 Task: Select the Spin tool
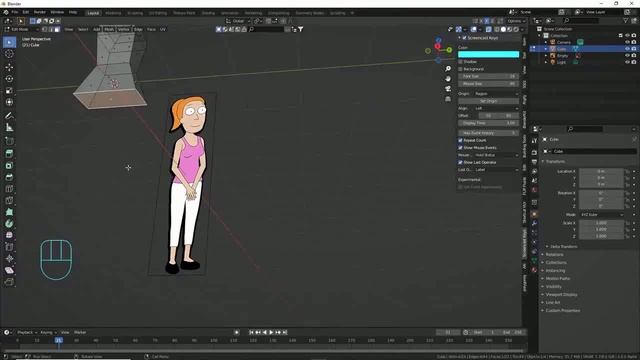click(9, 224)
